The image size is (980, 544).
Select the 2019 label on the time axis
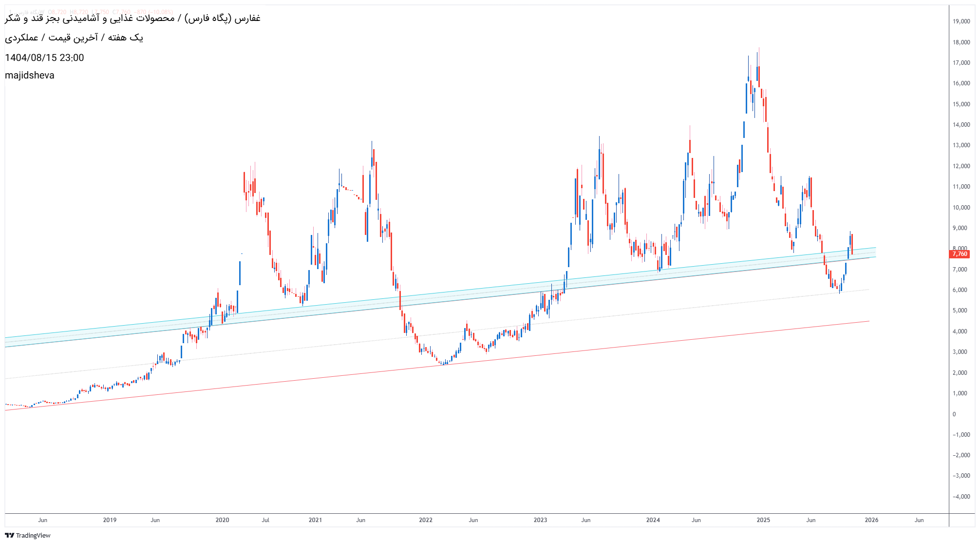(109, 520)
